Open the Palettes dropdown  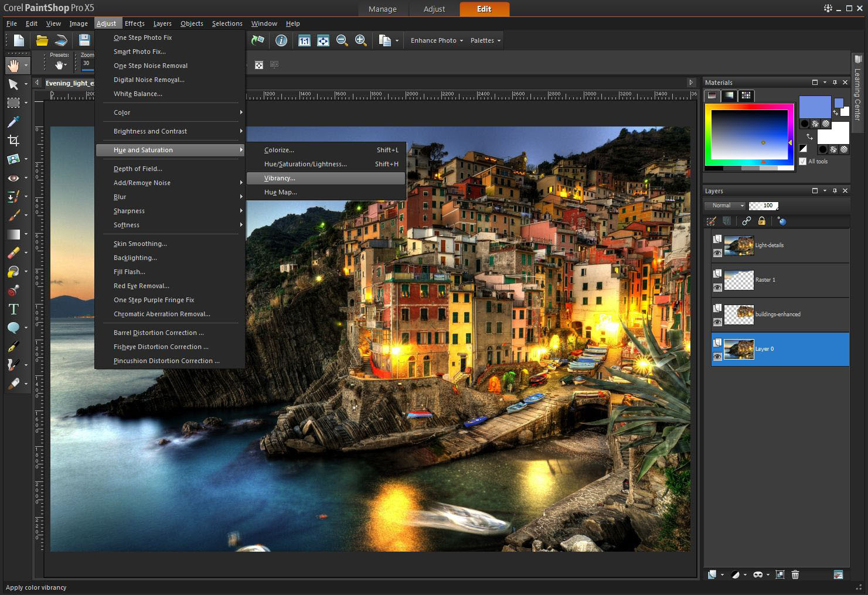click(x=485, y=40)
